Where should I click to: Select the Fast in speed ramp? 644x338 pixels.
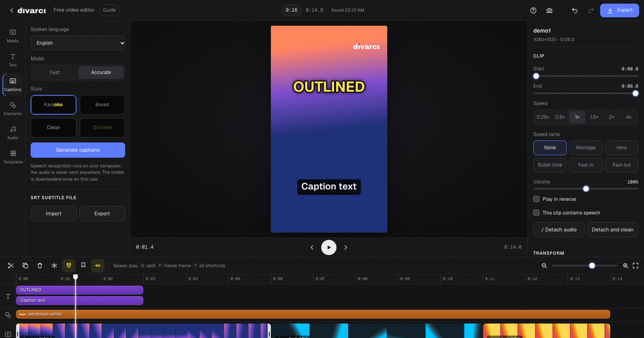(x=586, y=165)
